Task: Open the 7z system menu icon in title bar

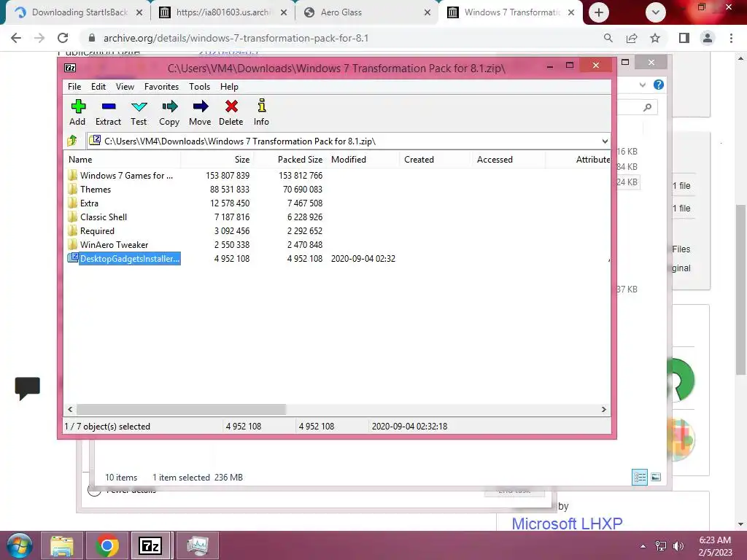Action: click(70, 68)
